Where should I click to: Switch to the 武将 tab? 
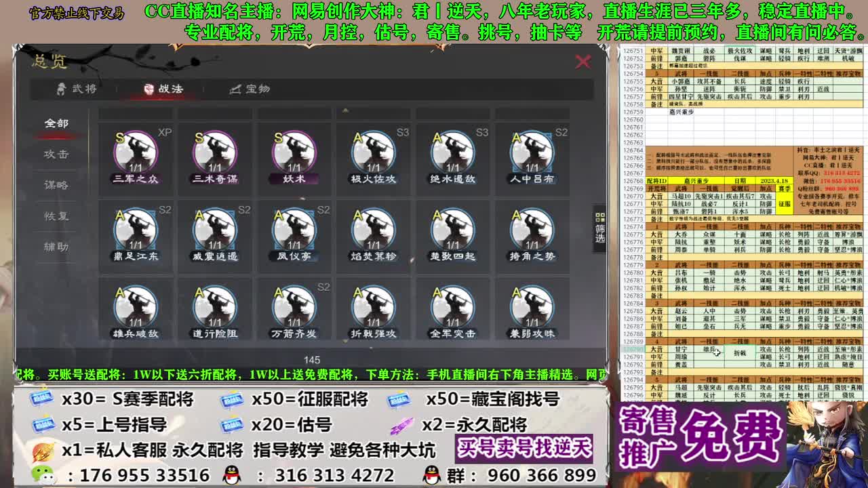coord(77,89)
